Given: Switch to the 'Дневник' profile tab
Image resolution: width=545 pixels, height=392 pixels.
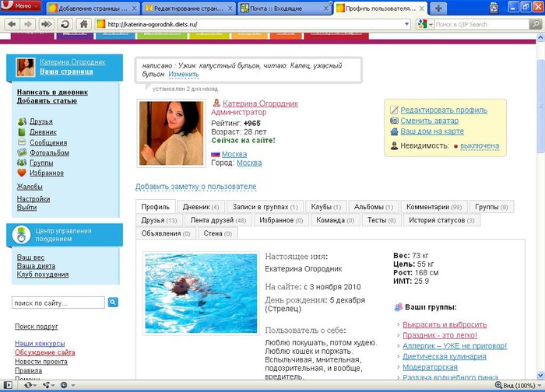Looking at the screenshot, I should (x=201, y=207).
